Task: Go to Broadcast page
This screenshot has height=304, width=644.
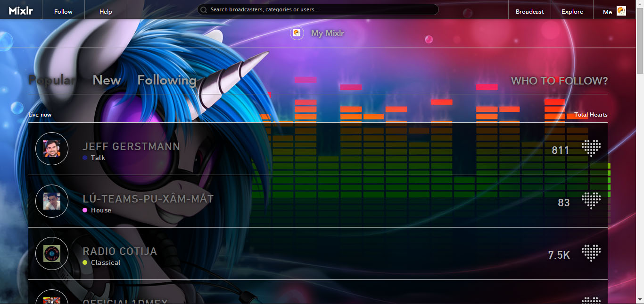Action: tap(529, 11)
